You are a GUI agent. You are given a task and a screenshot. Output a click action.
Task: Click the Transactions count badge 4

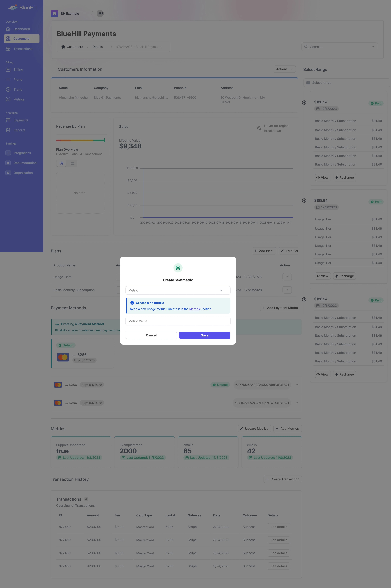coord(86,499)
